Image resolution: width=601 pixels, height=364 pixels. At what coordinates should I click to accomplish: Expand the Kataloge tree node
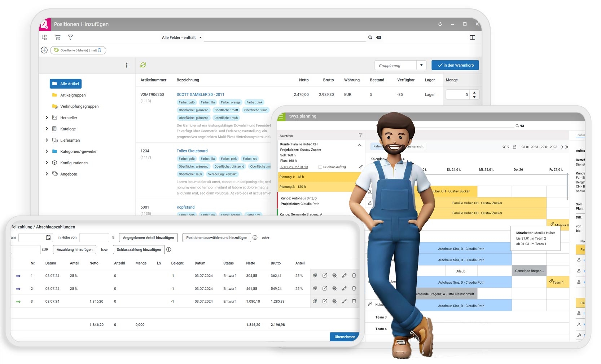pyautogui.click(x=47, y=129)
